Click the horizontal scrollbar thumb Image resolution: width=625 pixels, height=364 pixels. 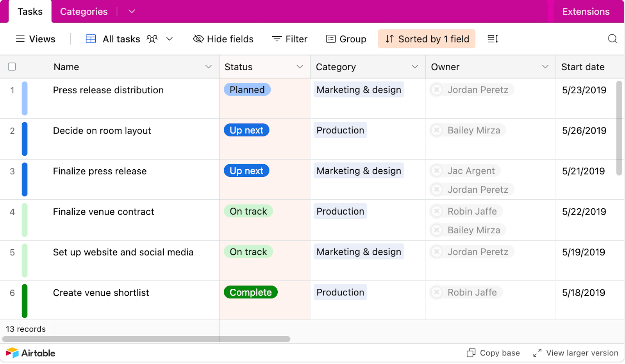146,339
